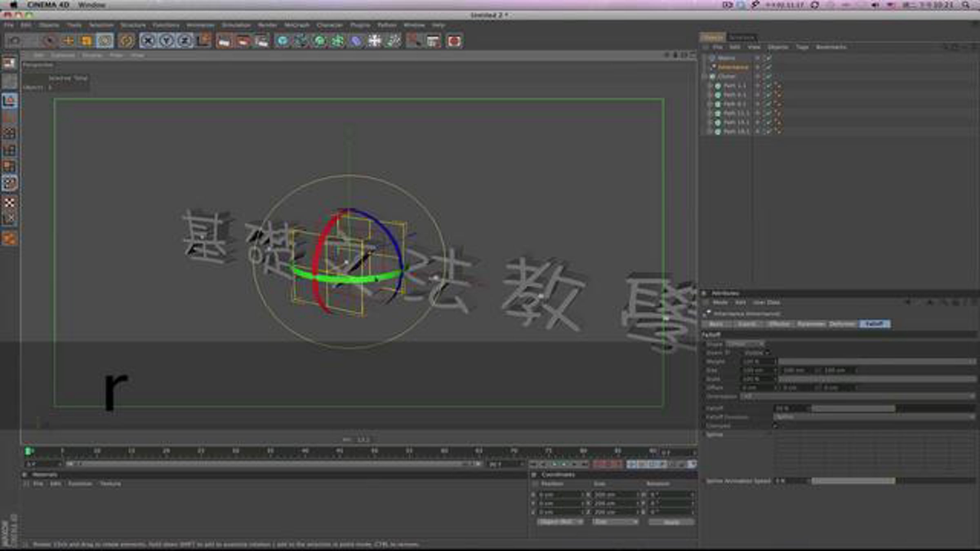
Task: Switch to the Parameter tab in Attributes
Action: pyautogui.click(x=811, y=324)
